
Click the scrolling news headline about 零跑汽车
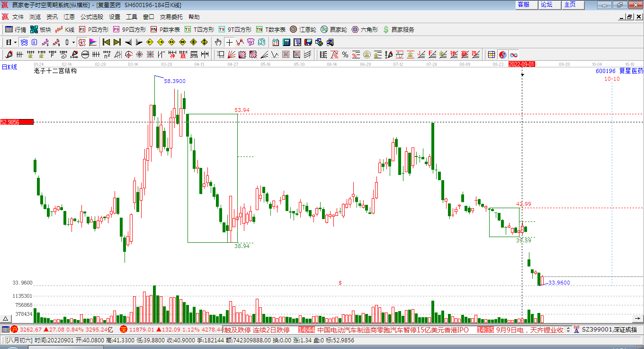(x=393, y=330)
